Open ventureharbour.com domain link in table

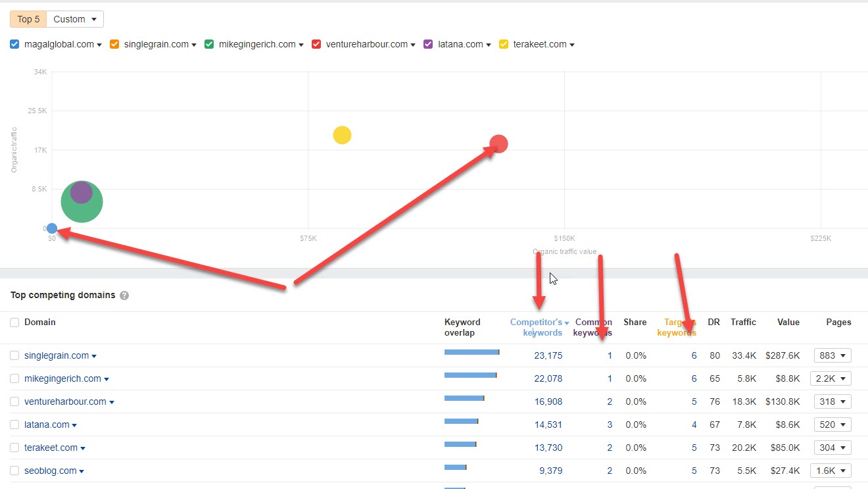coord(65,401)
